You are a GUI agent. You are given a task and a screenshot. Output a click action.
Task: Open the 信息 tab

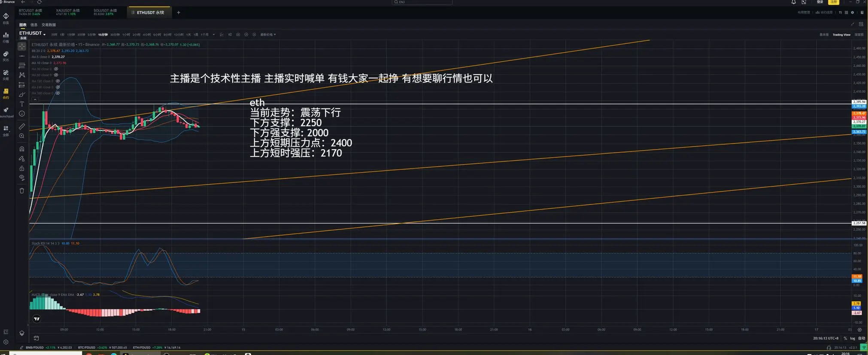34,25
